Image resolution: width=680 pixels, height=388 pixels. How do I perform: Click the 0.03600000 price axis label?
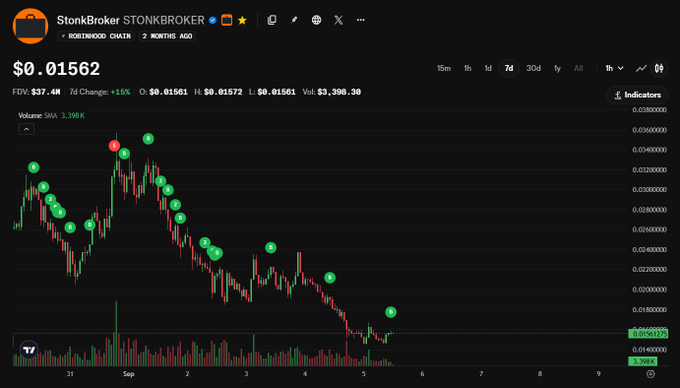(x=649, y=130)
